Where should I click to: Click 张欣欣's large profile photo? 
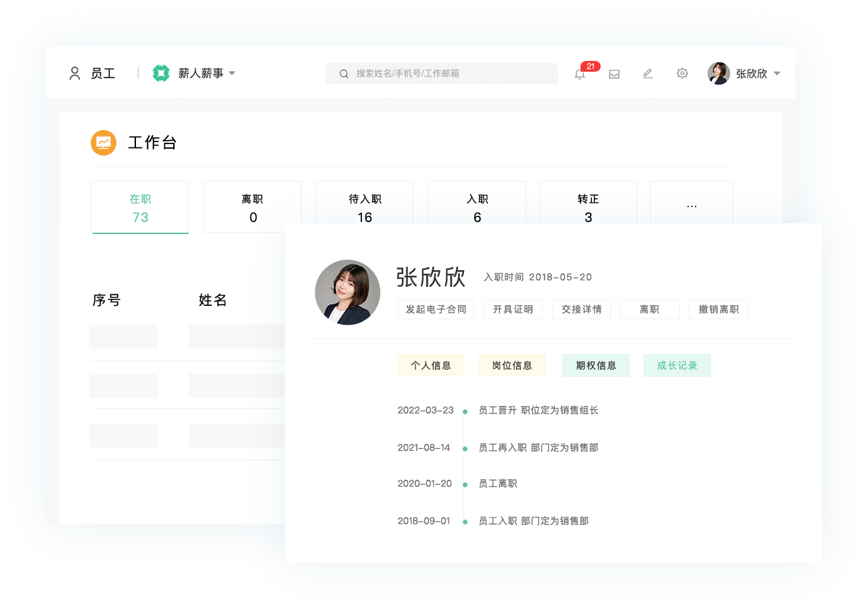(x=347, y=292)
